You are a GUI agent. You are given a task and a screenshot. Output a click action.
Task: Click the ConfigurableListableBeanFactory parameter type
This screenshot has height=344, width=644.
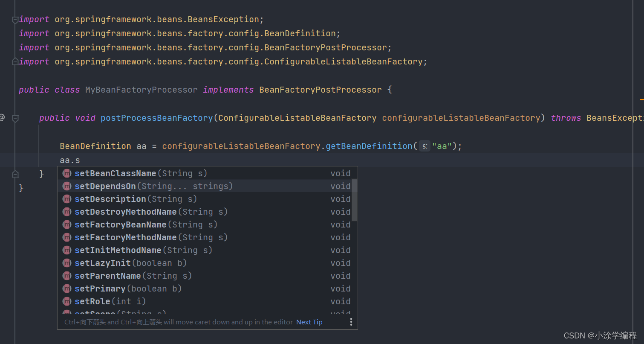[297, 118]
